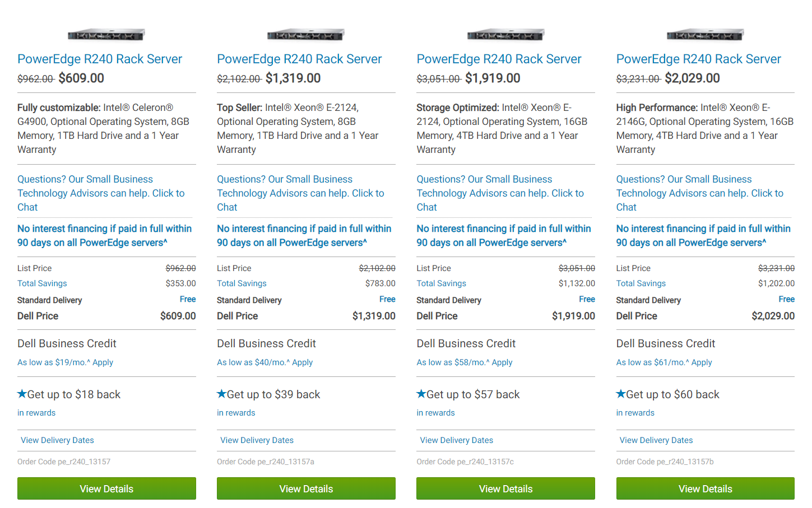Open Total Savings link showing $1,202.00
Image resolution: width=812 pixels, height=508 pixels.
click(x=641, y=283)
